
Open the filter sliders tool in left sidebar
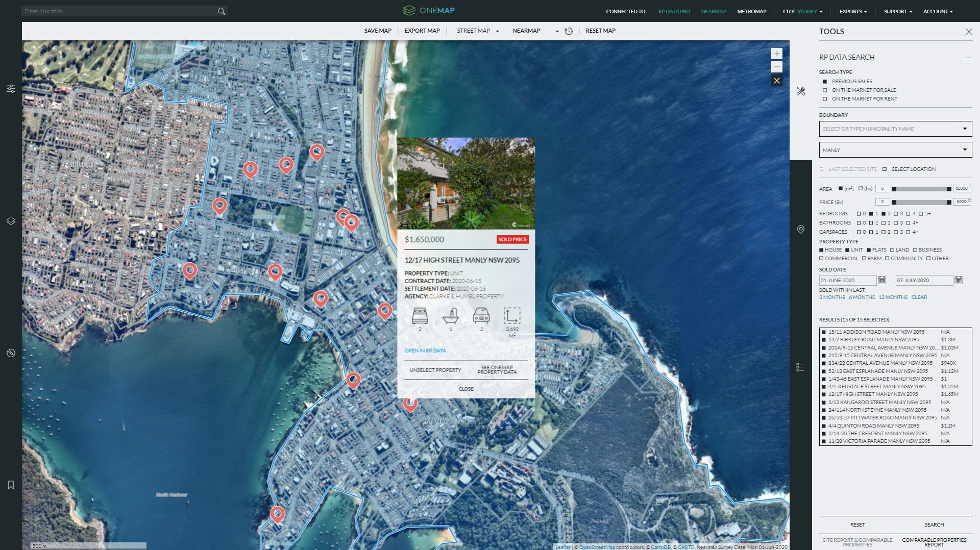(x=11, y=88)
